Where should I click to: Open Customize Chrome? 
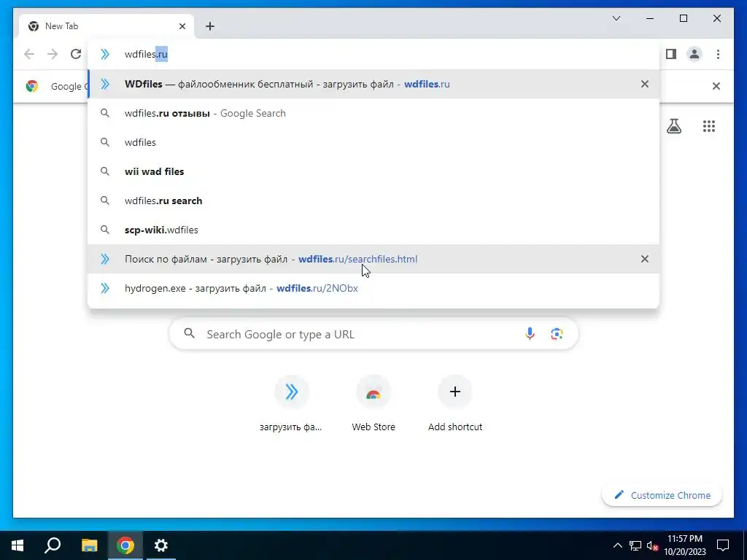pos(662,495)
